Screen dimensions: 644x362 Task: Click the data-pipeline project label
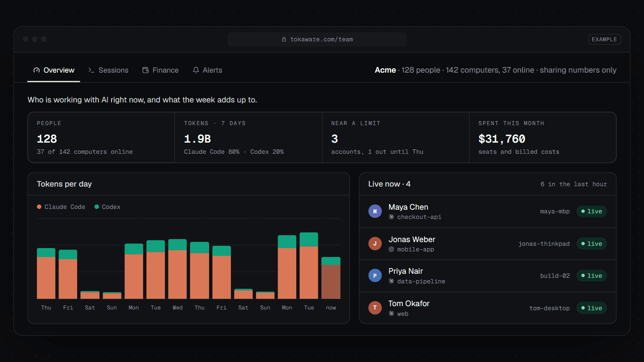coord(421,281)
